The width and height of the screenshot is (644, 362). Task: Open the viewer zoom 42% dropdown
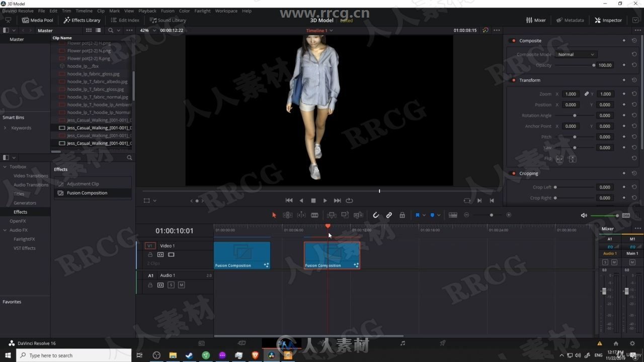(x=147, y=30)
